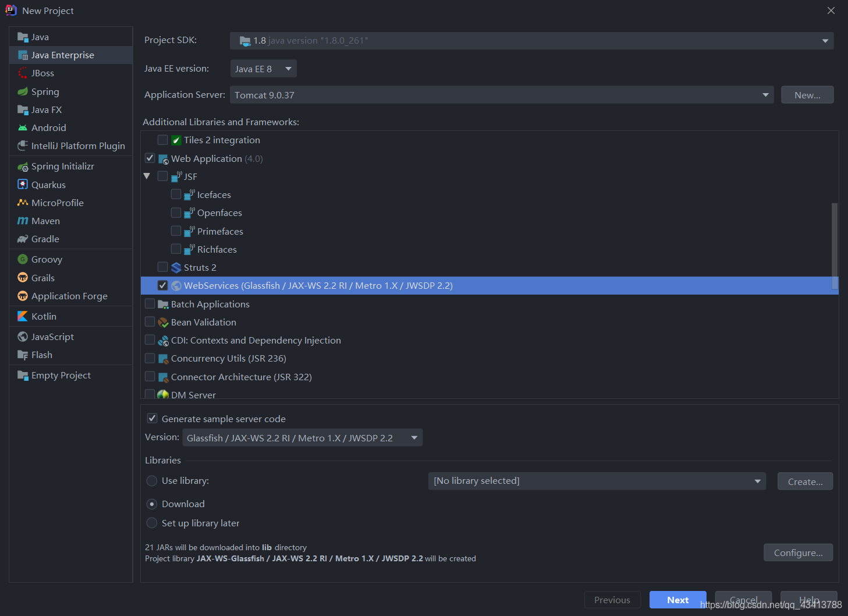Click the Next button to proceed
The height and width of the screenshot is (616, 848).
[x=677, y=600]
